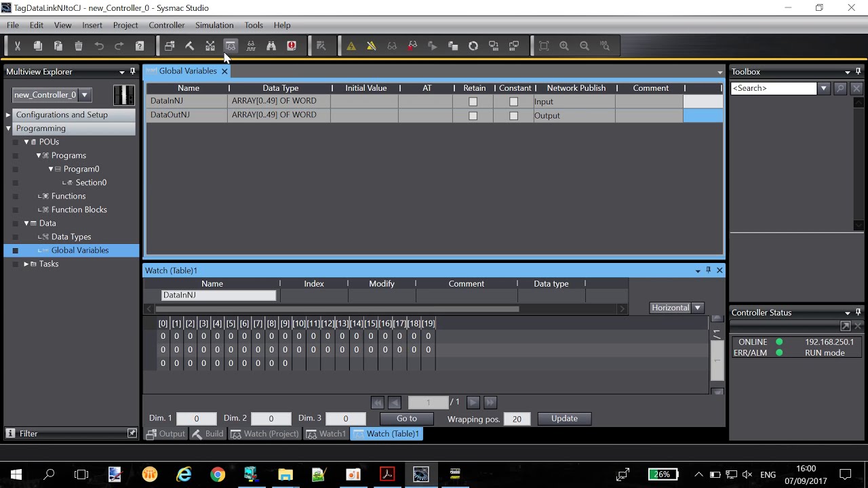Viewport: 868px width, 488px height.
Task: Open File Explorer from the taskbar
Action: point(285,474)
